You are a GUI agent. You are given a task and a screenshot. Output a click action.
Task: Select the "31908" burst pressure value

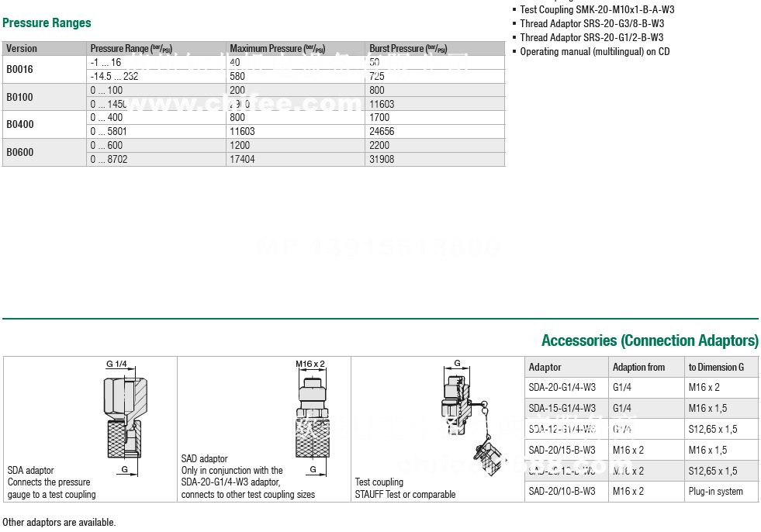click(382, 159)
